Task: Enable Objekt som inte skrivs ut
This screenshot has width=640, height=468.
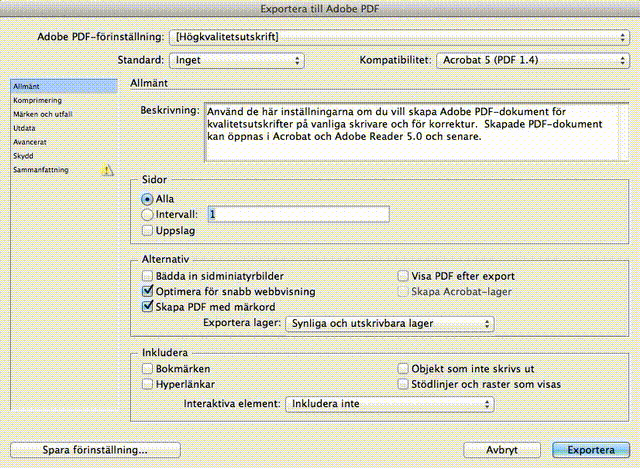Action: pos(403,369)
